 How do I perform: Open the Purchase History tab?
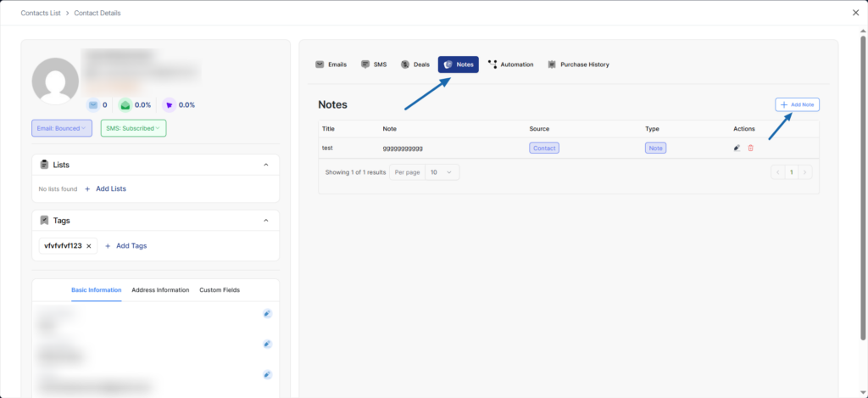(578, 64)
